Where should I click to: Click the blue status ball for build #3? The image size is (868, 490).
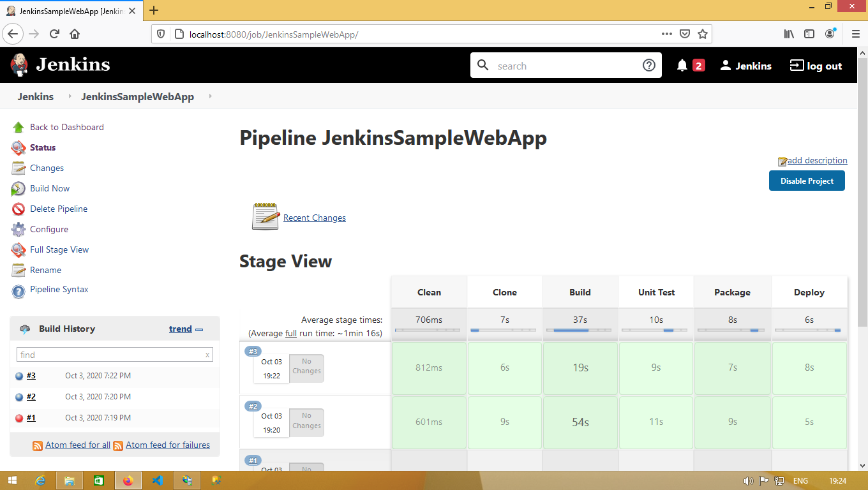(x=19, y=376)
